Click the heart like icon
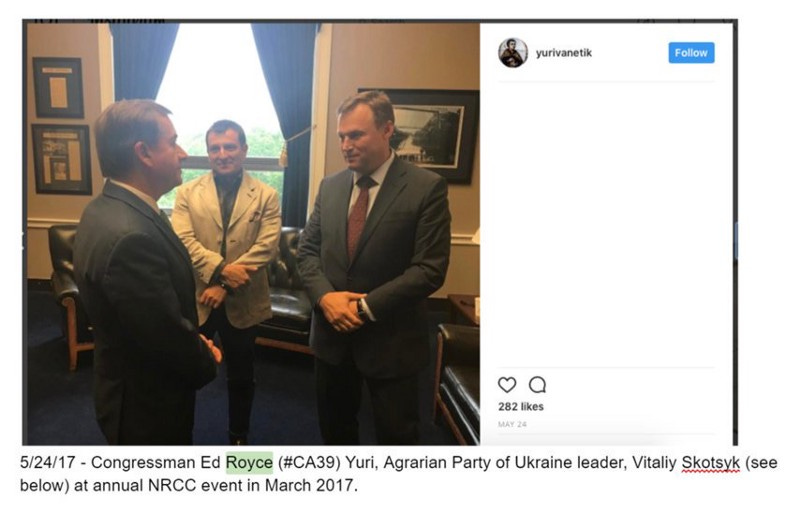The height and width of the screenshot is (526, 800). tap(507, 385)
